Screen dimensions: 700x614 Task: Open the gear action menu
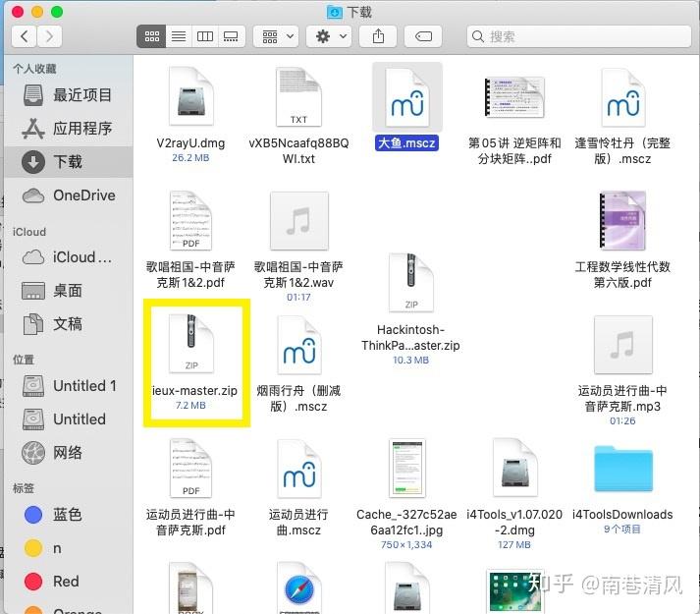[329, 36]
